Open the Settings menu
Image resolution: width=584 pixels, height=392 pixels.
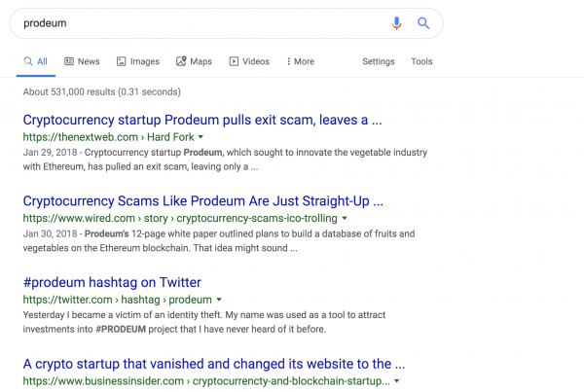(379, 61)
